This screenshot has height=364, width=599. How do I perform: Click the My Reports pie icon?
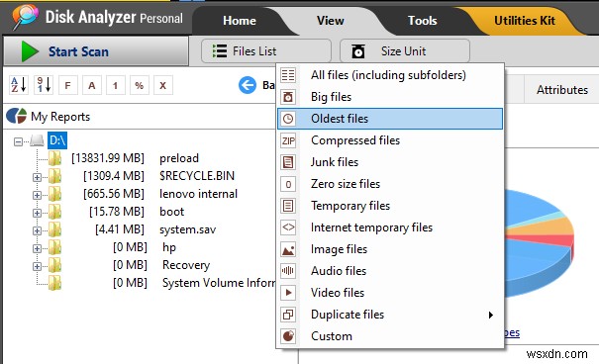point(17,116)
